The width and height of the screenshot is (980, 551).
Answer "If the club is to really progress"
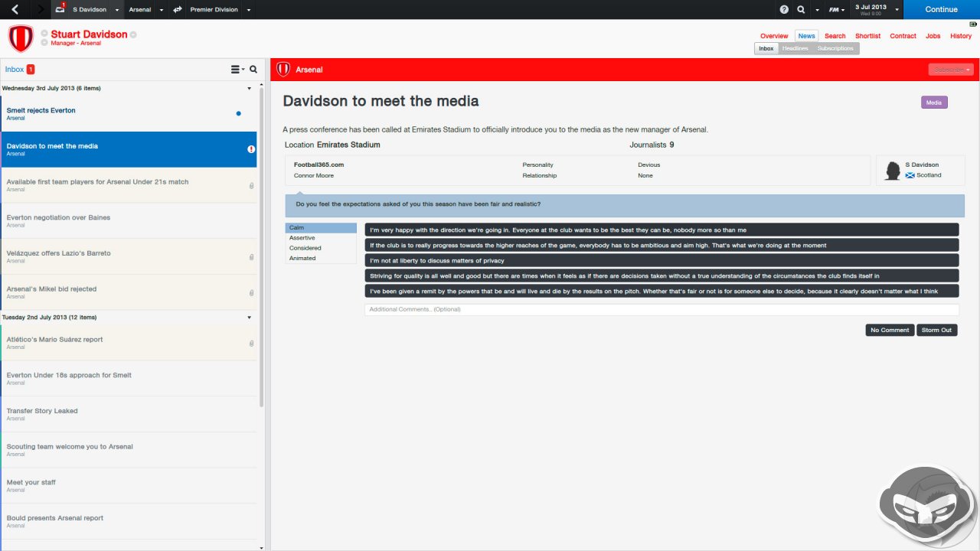pyautogui.click(x=662, y=245)
